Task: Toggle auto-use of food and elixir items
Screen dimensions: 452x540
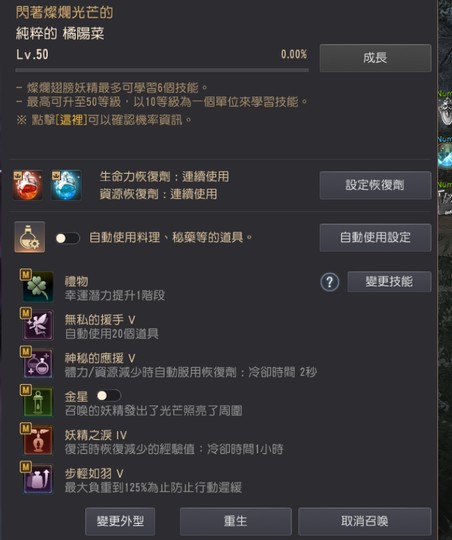Action: point(68,238)
